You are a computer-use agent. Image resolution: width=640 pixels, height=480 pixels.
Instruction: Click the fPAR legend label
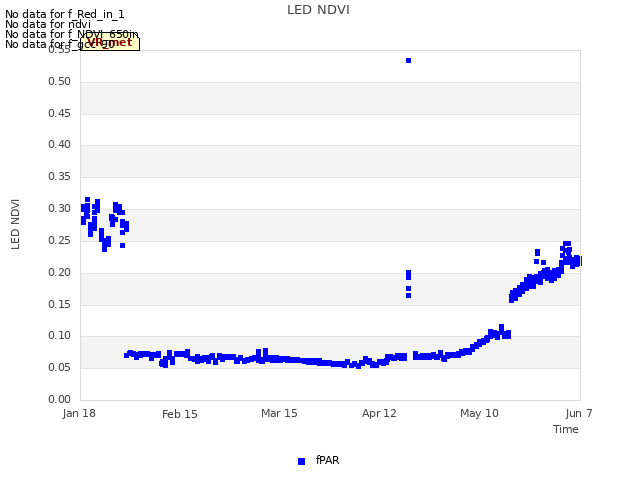[x=327, y=460]
